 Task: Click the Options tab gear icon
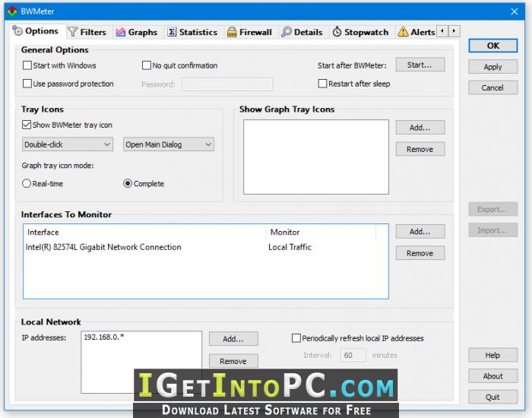[x=17, y=30]
